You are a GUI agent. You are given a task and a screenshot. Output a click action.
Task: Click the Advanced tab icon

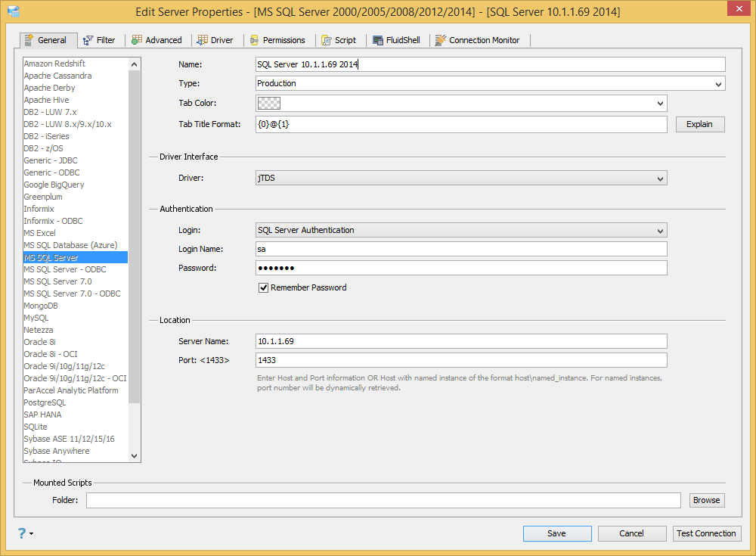[x=137, y=40]
